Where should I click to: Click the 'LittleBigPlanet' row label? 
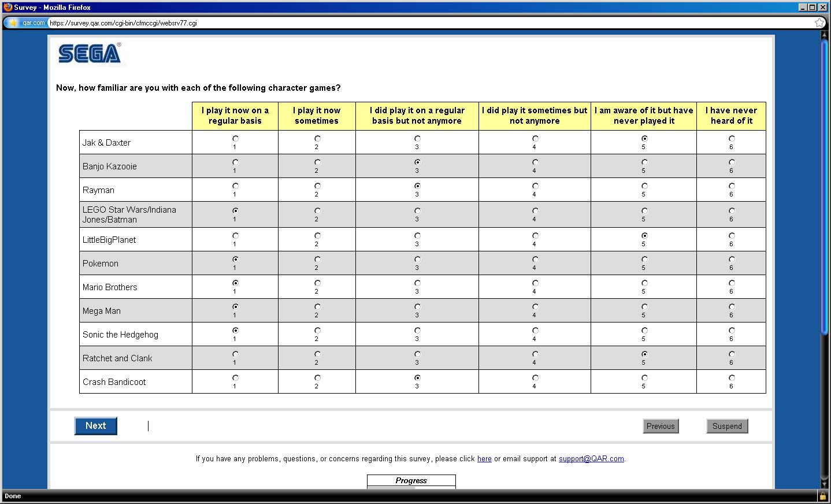(x=109, y=240)
